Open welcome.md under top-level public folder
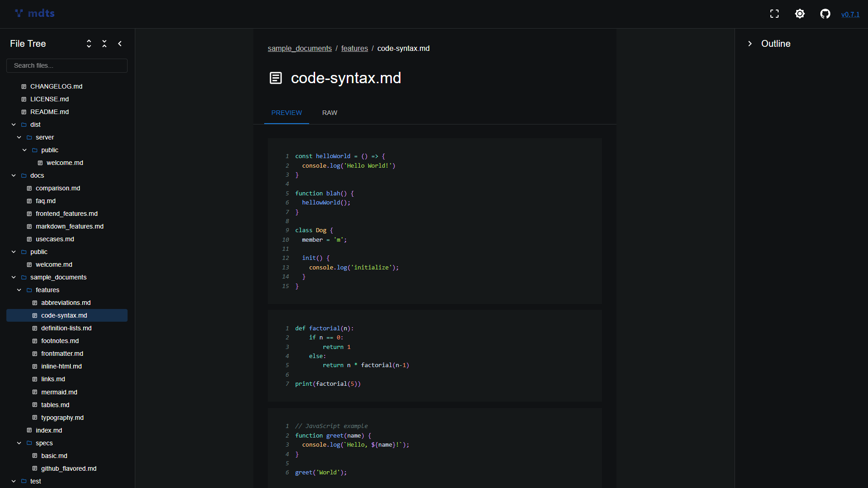This screenshot has width=868, height=488. pyautogui.click(x=54, y=264)
